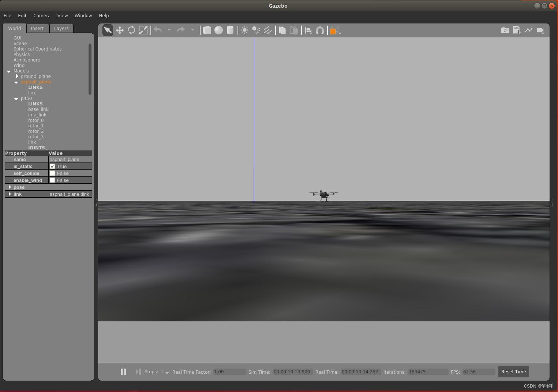Screen dimensions: 558x392
Task: Select Spherical Coordinates in world tree
Action: 37,49
